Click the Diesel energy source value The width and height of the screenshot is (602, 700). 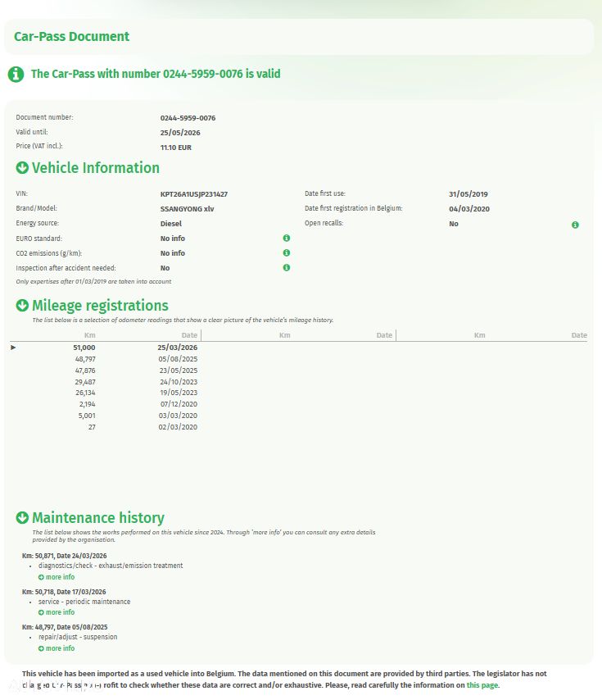tap(171, 224)
